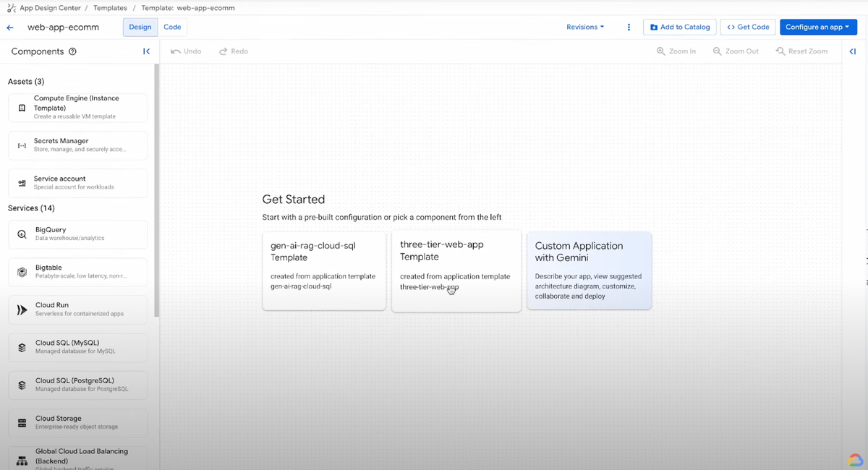Click the BigQuery icon
This screenshot has width=868, height=470.
click(x=22, y=234)
